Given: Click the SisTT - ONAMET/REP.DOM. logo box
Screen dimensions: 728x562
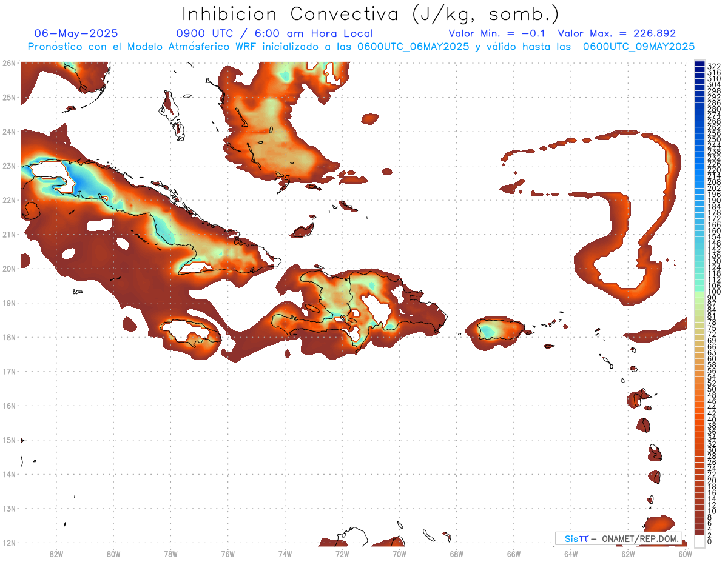Looking at the screenshot, I should (618, 538).
